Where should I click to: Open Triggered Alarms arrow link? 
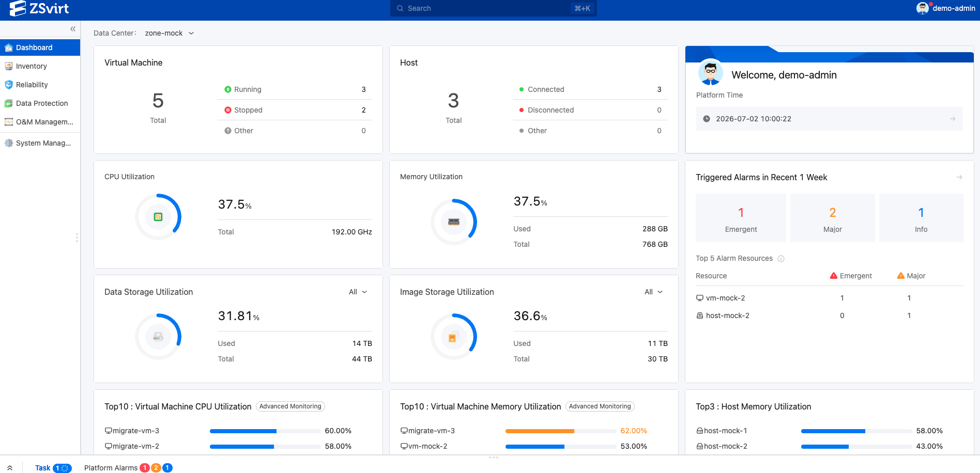[x=959, y=177]
